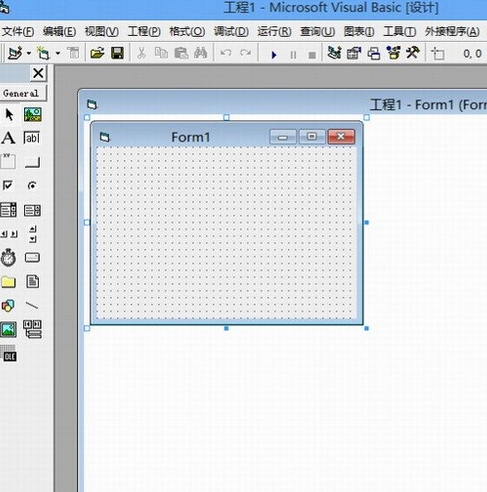
Task: Select the ComboBox control tool
Action: pos(8,210)
